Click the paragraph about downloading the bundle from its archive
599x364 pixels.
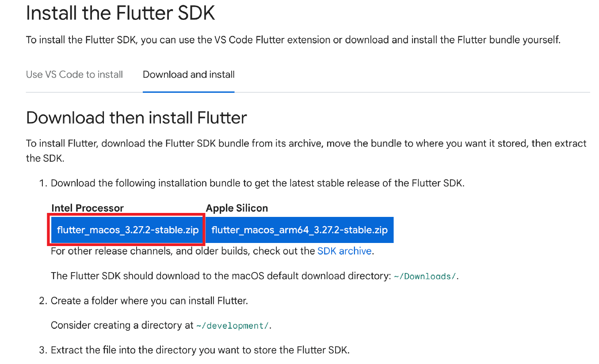[x=306, y=144]
